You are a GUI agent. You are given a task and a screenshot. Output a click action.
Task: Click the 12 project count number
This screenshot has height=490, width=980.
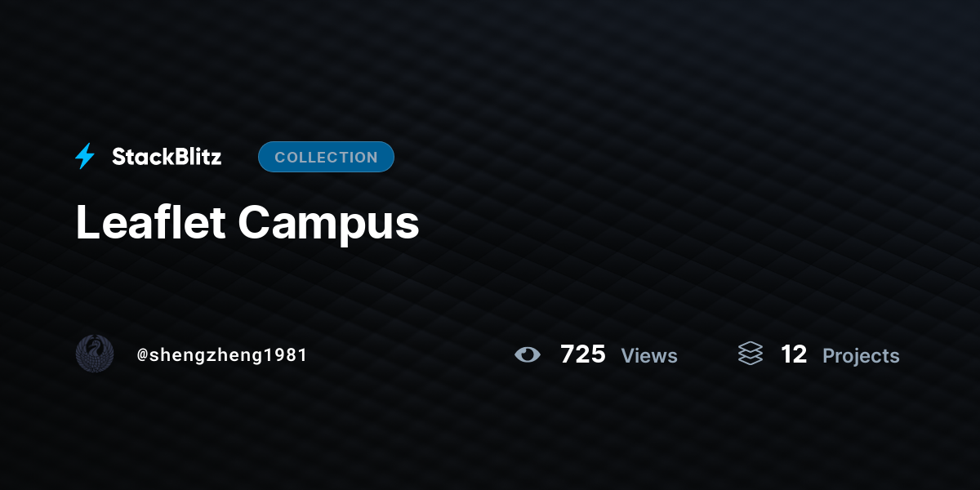[794, 354]
